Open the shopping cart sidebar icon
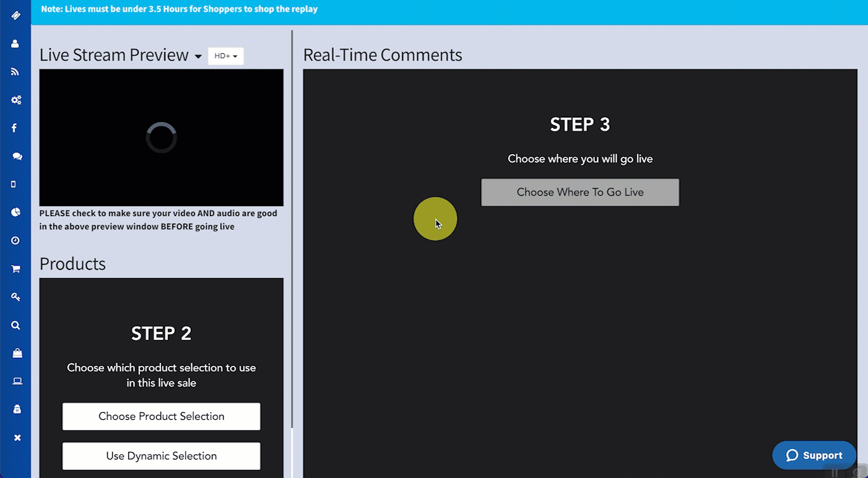The image size is (868, 478). coord(16,269)
